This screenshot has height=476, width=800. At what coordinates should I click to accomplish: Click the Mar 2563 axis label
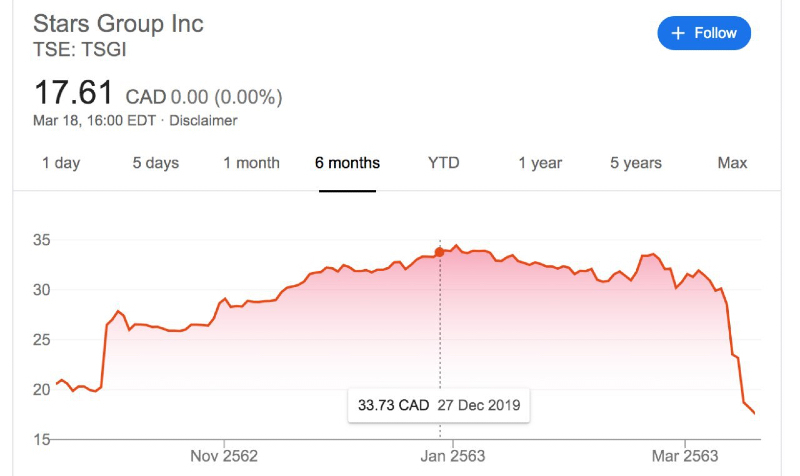tap(684, 456)
